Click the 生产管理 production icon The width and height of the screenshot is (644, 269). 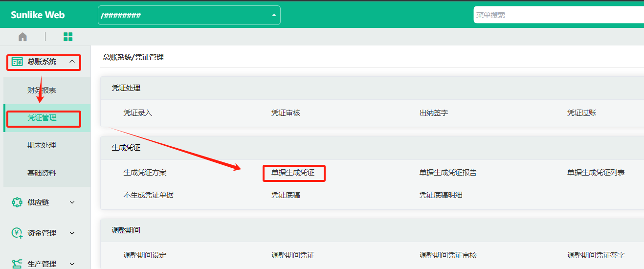(x=17, y=264)
